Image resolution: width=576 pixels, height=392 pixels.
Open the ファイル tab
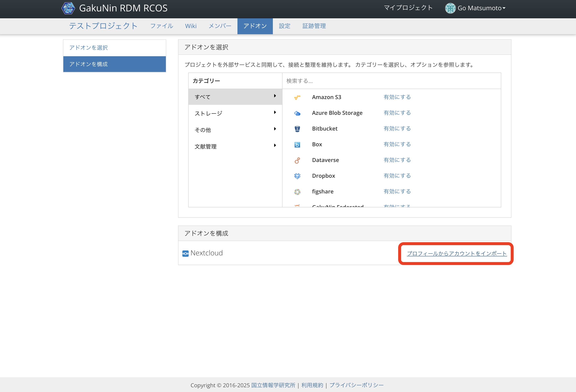click(x=162, y=26)
